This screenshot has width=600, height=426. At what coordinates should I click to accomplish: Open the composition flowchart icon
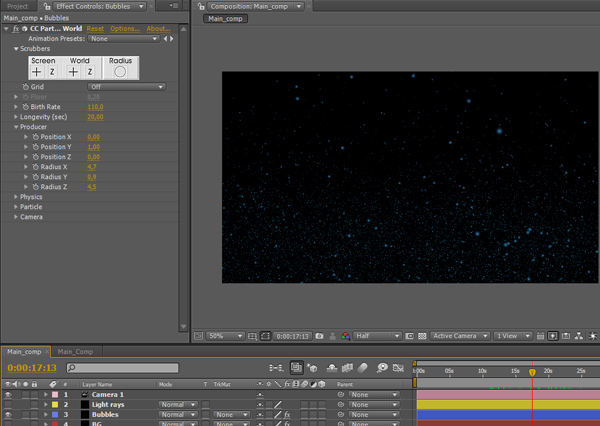coord(579,336)
